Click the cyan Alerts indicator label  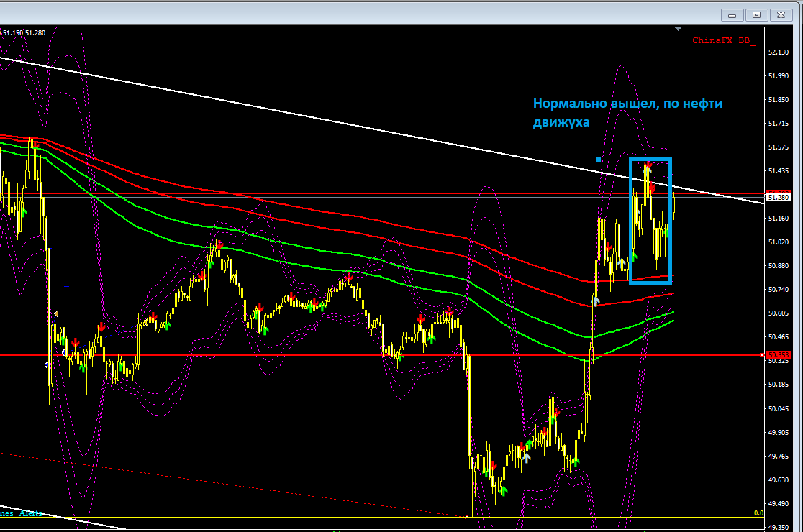pyautogui.click(x=20, y=513)
